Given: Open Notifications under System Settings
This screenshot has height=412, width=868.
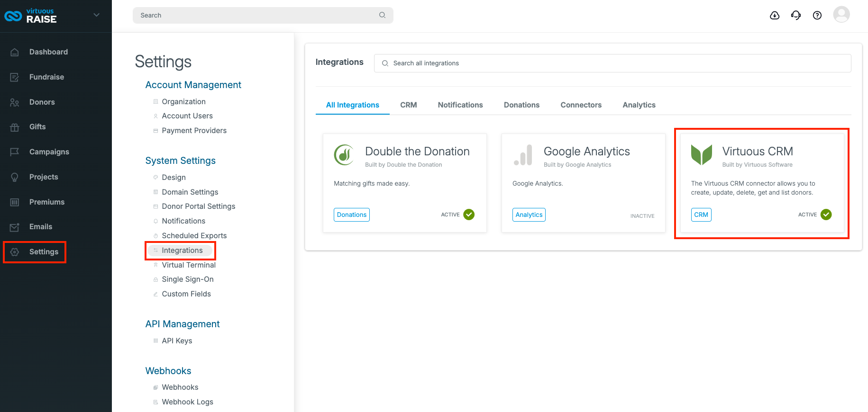Looking at the screenshot, I should click(183, 221).
